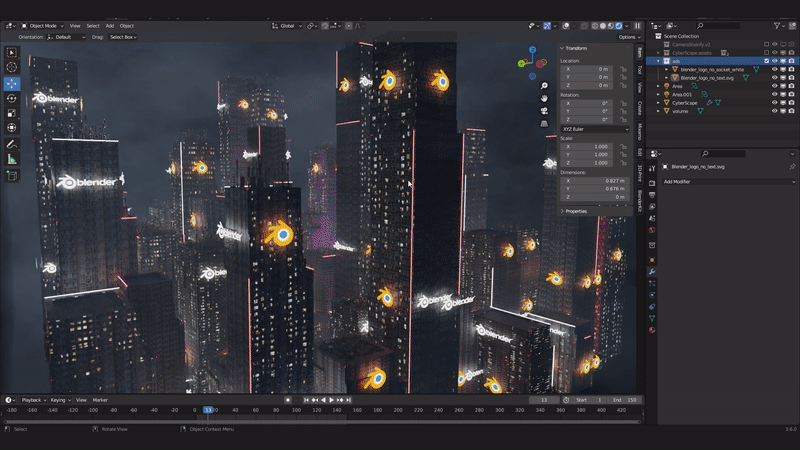
Task: Enable the CyberScape assets collection checkbox
Action: pos(766,53)
